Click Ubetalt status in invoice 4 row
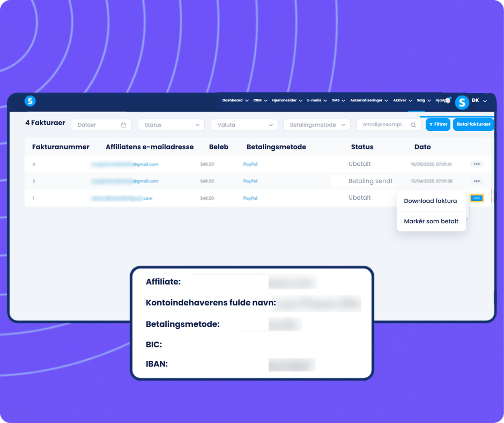The image size is (504, 423). (x=359, y=164)
